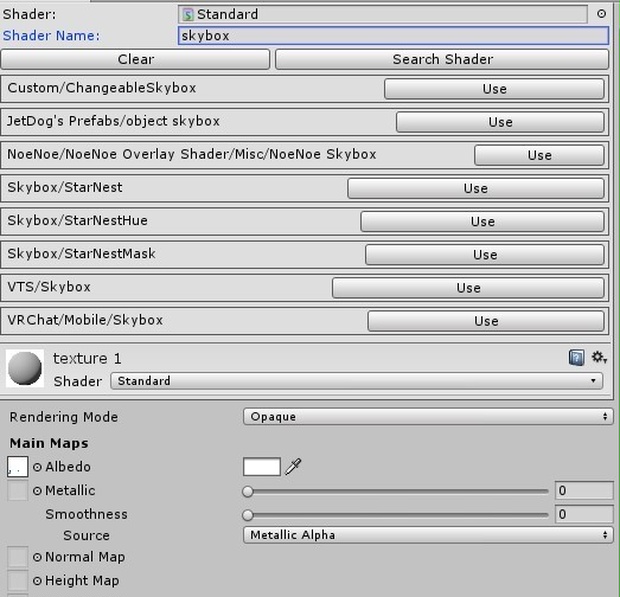This screenshot has width=620, height=597.
Task: Open the Source Metallic Alpha dropdown
Action: [x=428, y=535]
